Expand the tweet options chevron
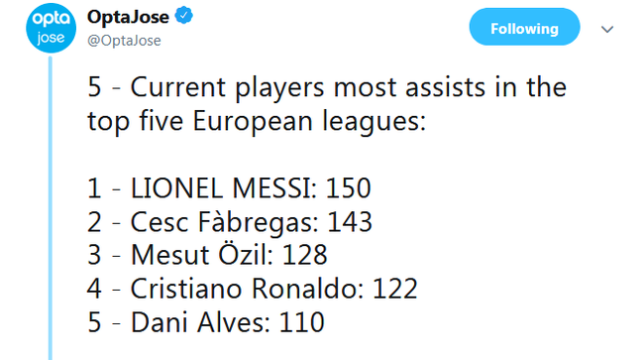644x360 pixels. point(607,29)
